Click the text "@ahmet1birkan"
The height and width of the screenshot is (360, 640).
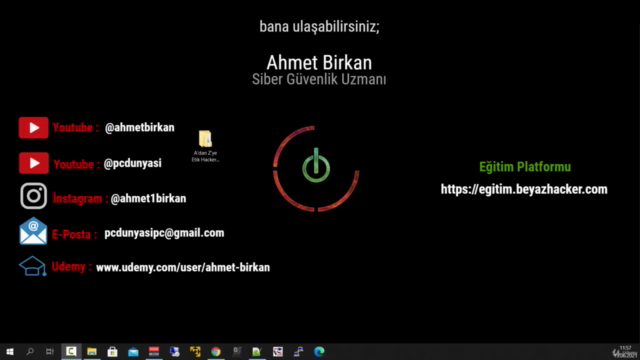tap(148, 198)
